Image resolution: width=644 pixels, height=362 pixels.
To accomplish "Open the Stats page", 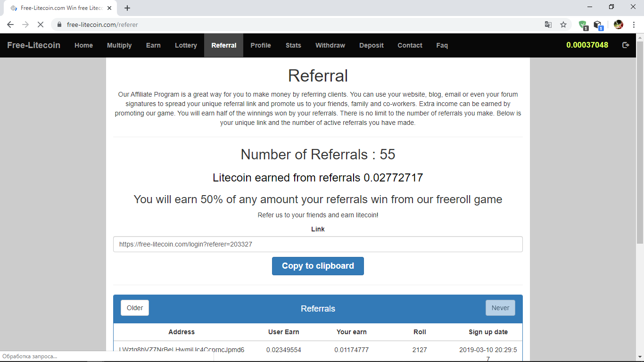I will click(x=293, y=45).
